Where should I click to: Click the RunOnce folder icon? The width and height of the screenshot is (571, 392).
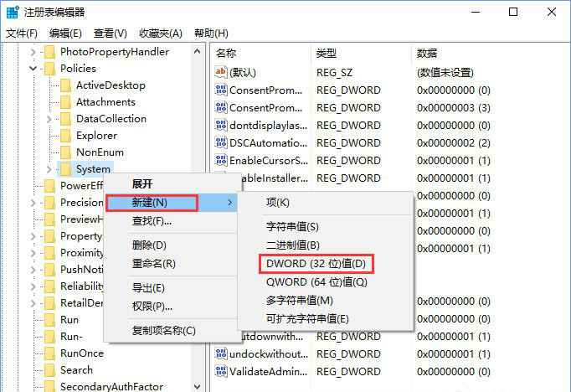(49, 353)
